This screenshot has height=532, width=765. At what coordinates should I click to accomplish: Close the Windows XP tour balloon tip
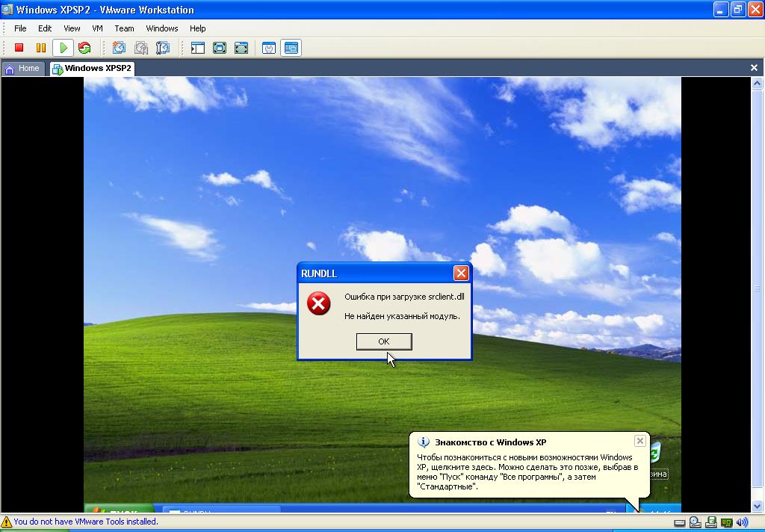coord(639,441)
